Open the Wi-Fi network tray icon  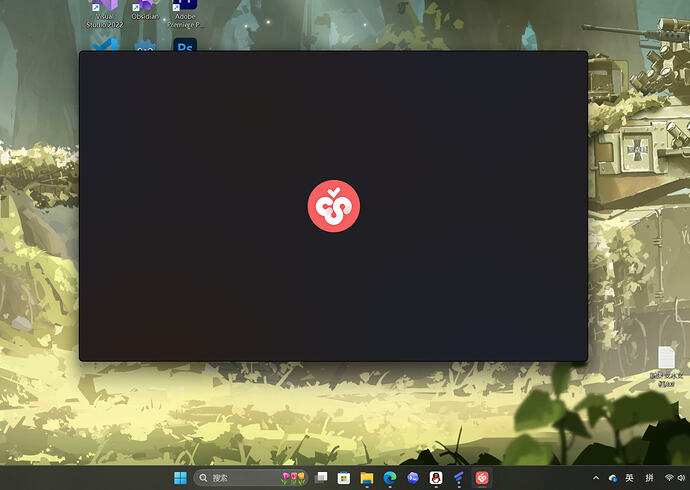[669, 478]
